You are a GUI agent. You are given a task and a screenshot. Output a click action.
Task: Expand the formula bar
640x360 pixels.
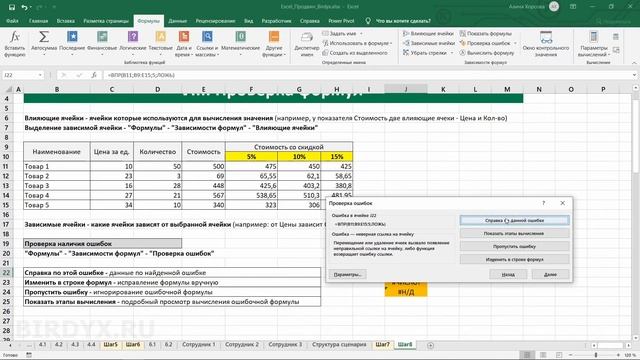pyautogui.click(x=634, y=75)
